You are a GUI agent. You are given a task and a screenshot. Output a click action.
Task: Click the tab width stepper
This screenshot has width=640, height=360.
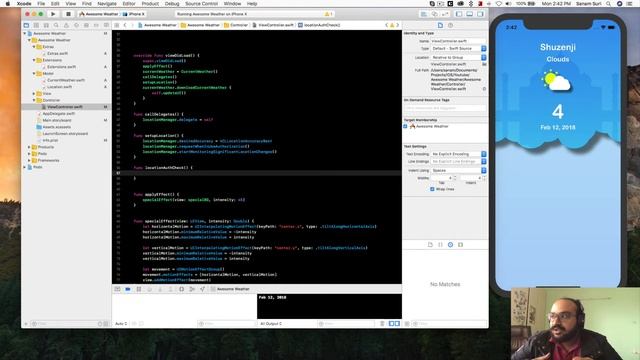click(455, 178)
